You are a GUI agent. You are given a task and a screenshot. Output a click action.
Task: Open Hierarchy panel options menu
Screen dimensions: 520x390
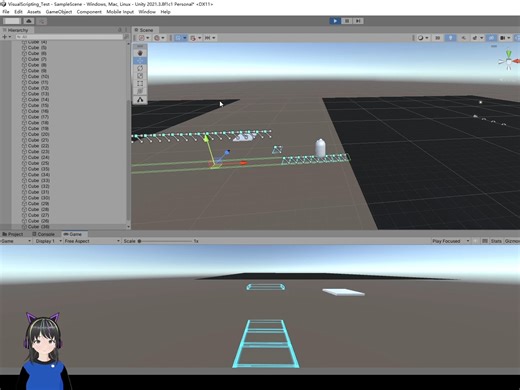(x=126, y=30)
